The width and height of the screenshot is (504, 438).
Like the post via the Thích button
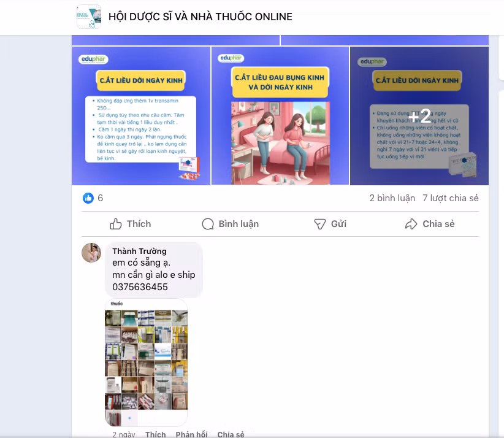pyautogui.click(x=130, y=225)
